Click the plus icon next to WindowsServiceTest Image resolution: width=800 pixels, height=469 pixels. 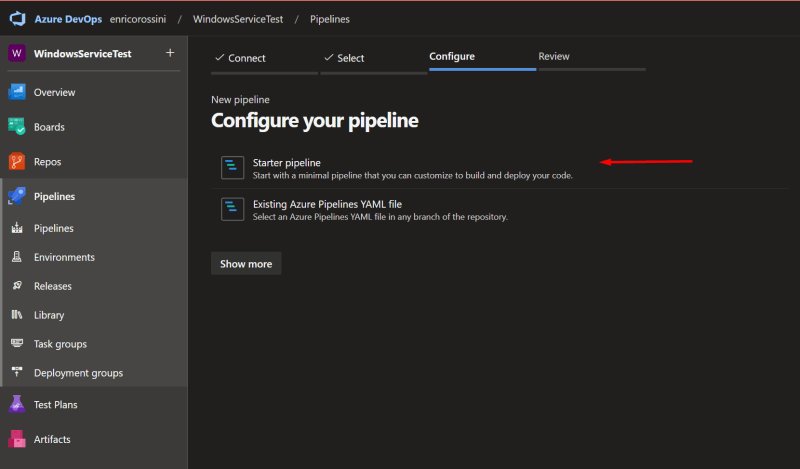coord(170,53)
